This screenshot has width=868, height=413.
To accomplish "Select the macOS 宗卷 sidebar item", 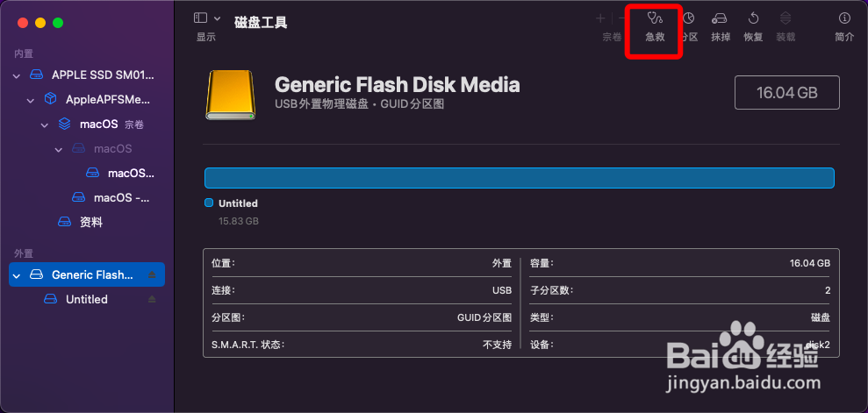I will [101, 125].
